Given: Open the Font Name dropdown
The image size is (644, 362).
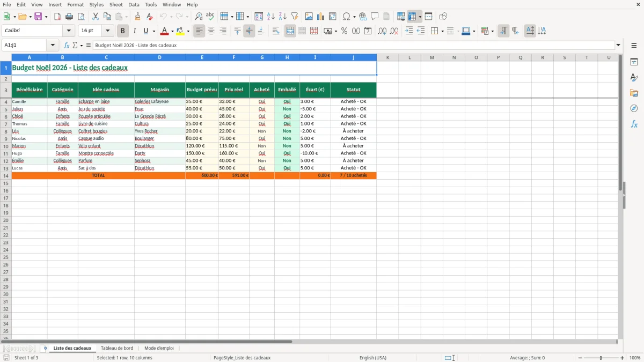Looking at the screenshot, I should (69, 31).
